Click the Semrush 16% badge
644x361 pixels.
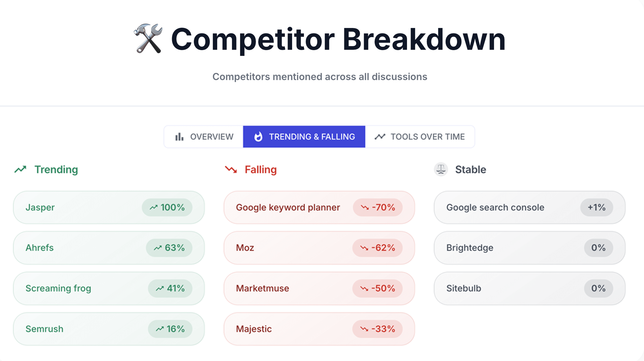point(170,329)
